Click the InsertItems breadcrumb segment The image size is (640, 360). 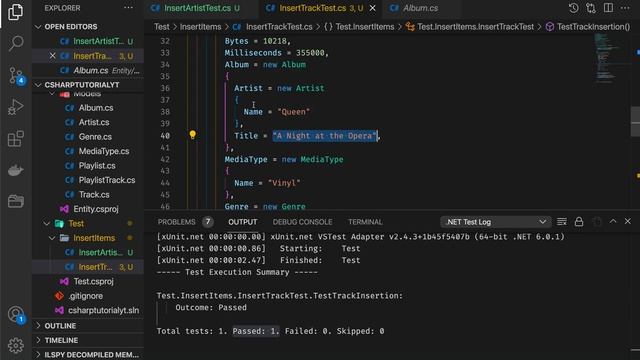200,27
